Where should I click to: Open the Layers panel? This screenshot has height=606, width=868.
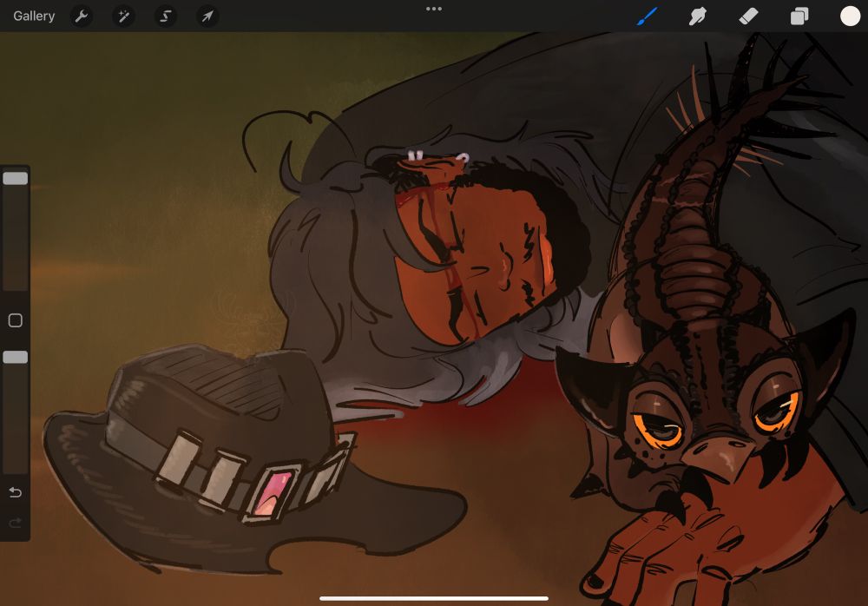tap(799, 16)
